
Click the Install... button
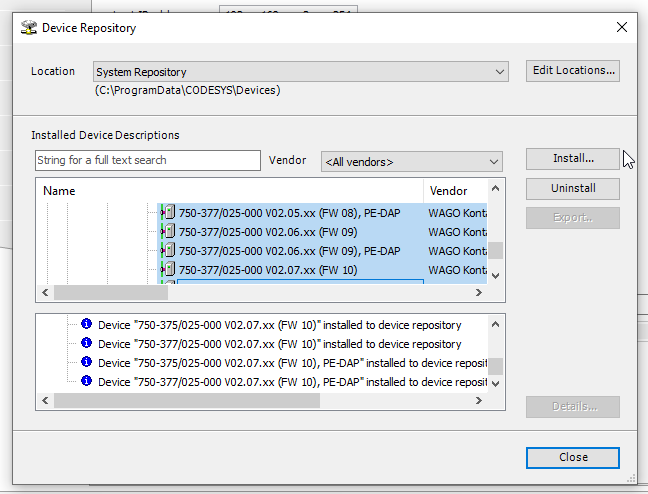(573, 159)
